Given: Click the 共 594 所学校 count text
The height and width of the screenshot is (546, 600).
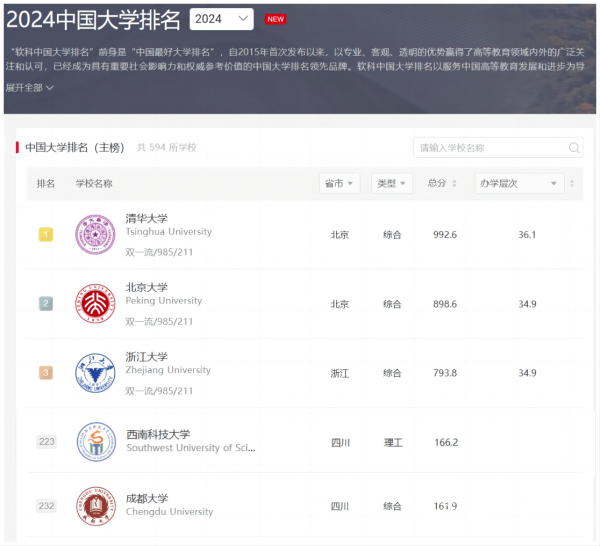Looking at the screenshot, I should [x=167, y=147].
